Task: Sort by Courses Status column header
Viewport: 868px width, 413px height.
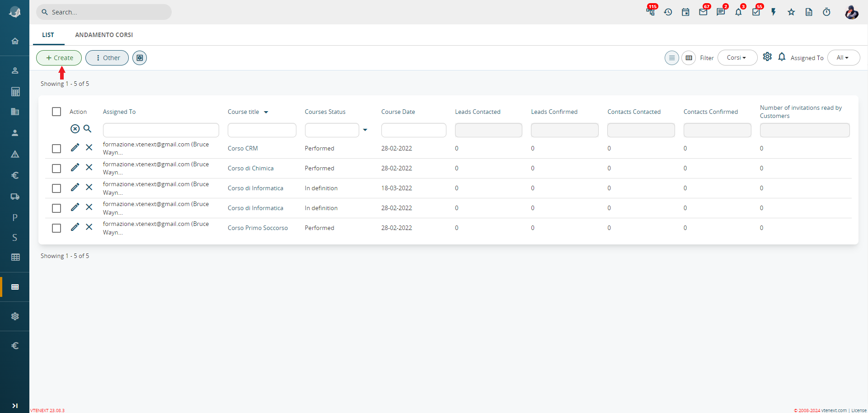Action: tap(325, 112)
